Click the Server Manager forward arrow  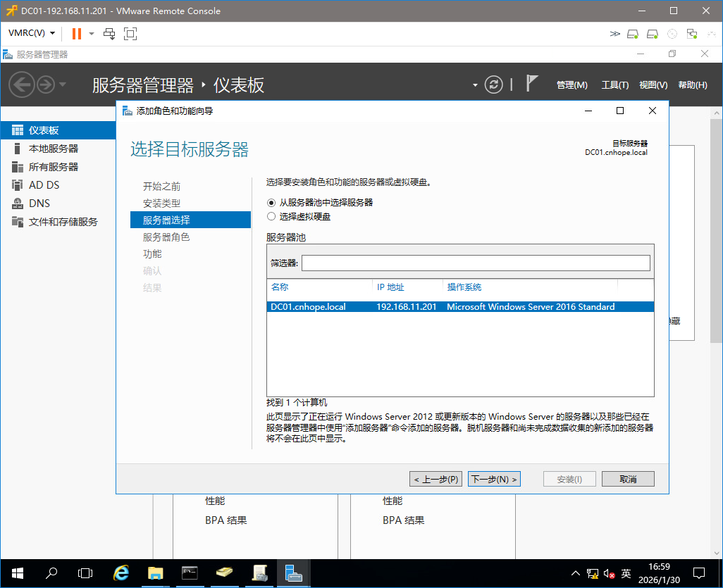[46, 85]
